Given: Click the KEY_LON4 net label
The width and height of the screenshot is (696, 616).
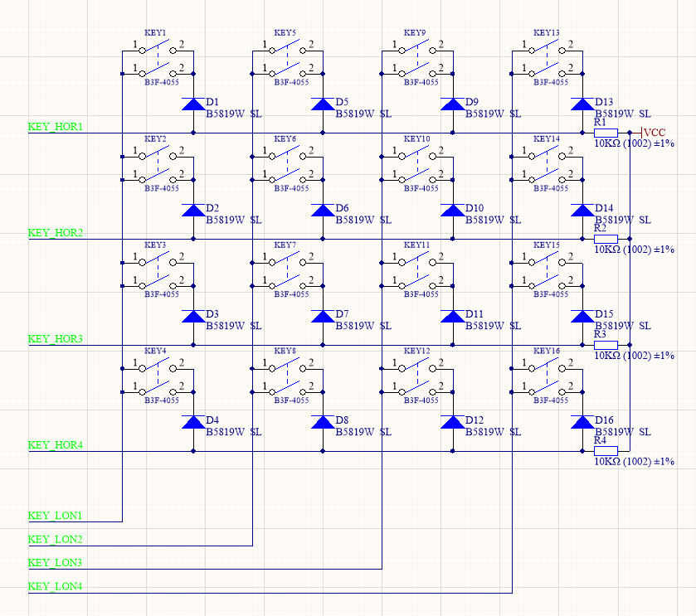Looking at the screenshot, I should pos(55,586).
